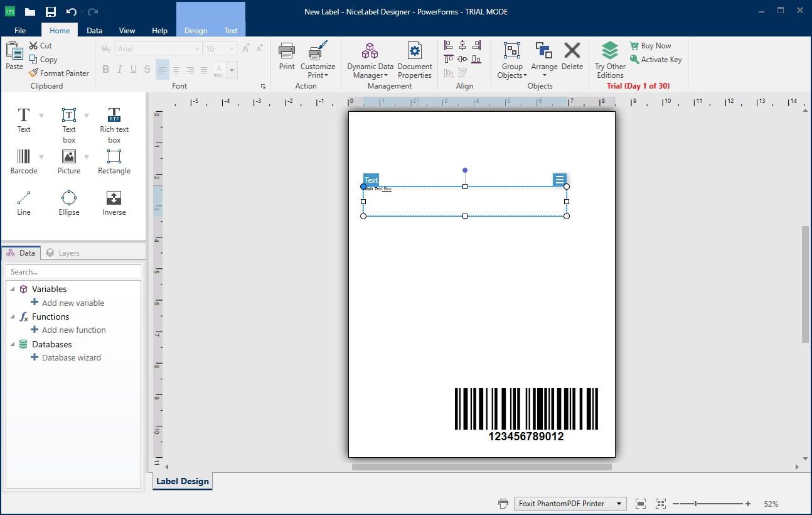
Task: Click Add new function
Action: 68,330
